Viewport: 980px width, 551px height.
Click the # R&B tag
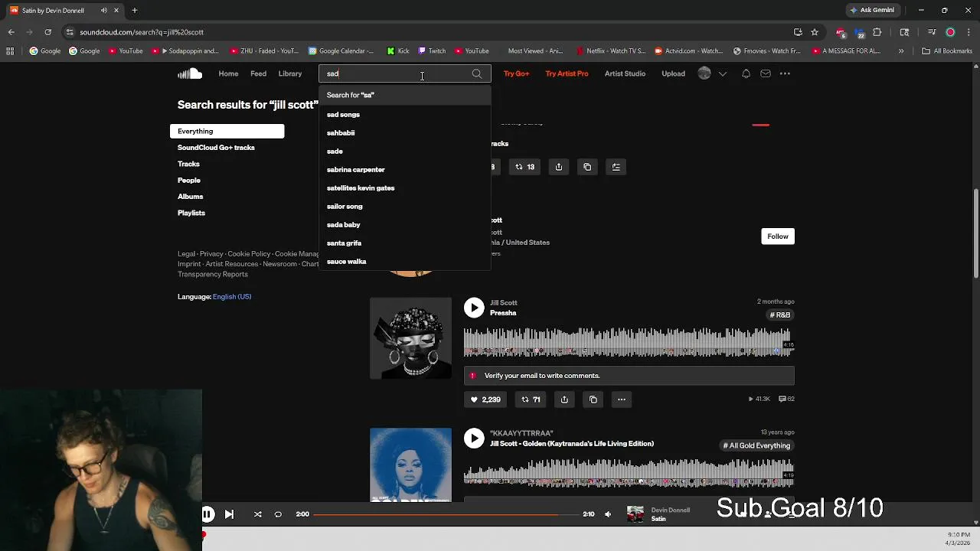coord(780,315)
